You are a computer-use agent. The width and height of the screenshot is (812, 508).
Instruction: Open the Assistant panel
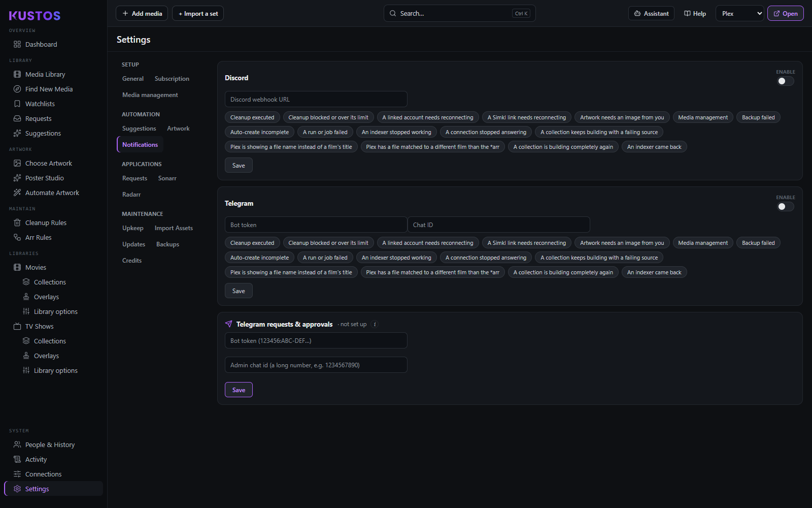[x=651, y=14]
